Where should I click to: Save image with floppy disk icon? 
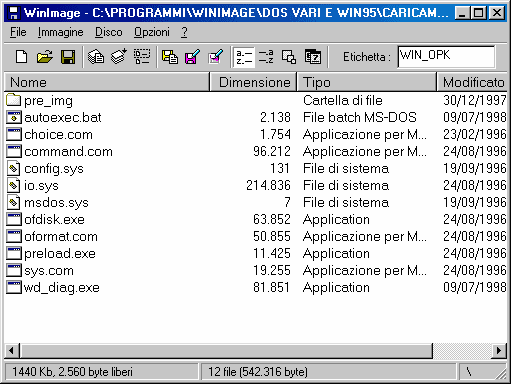point(68,57)
